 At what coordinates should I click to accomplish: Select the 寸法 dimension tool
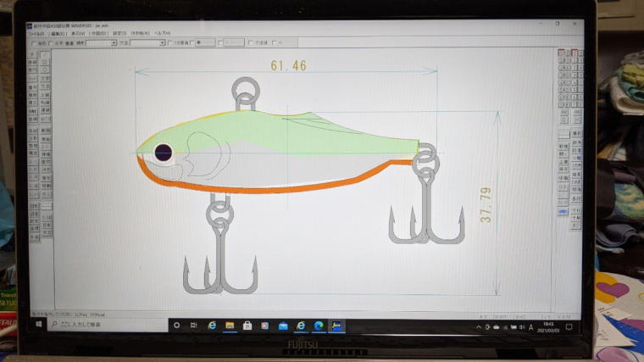[x=45, y=86]
